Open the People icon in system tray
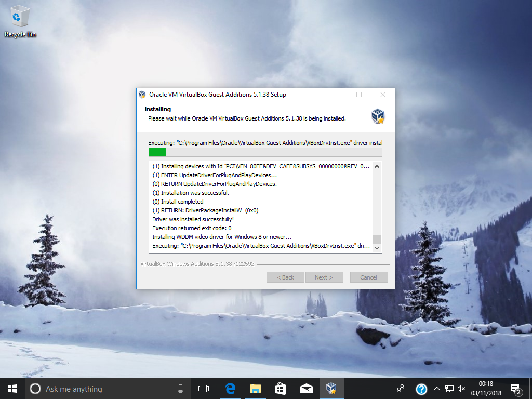The height and width of the screenshot is (399, 532). [x=401, y=389]
